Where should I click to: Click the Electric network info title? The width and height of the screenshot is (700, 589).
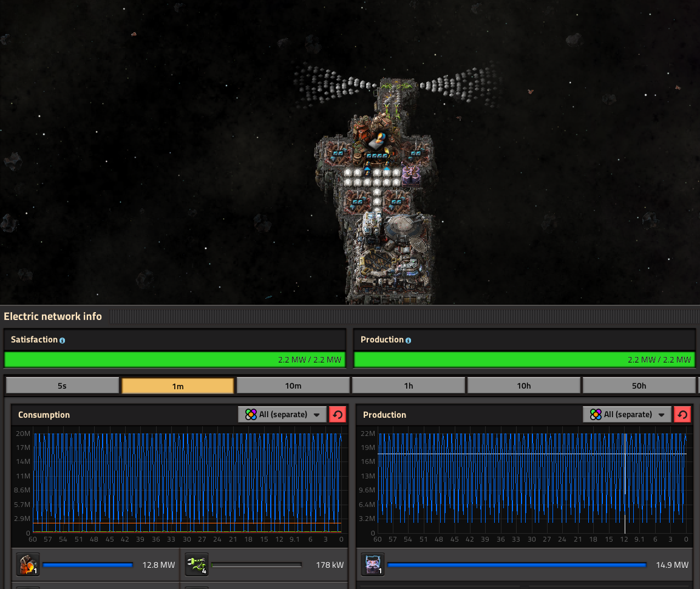[x=53, y=316]
